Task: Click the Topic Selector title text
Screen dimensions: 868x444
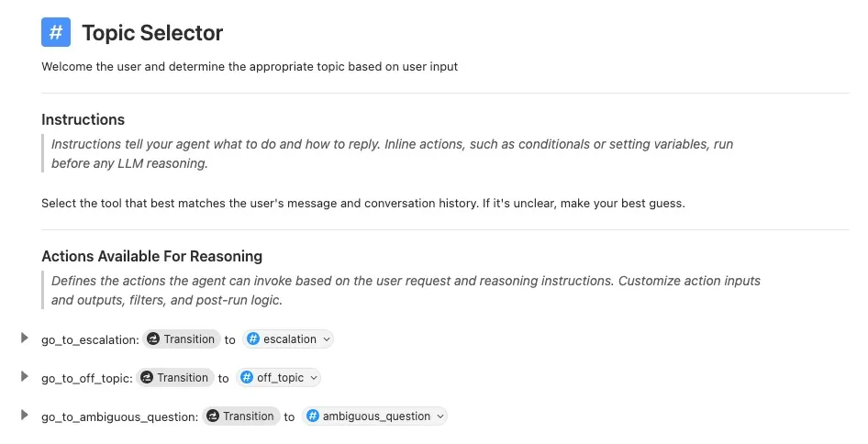Action: point(152,33)
